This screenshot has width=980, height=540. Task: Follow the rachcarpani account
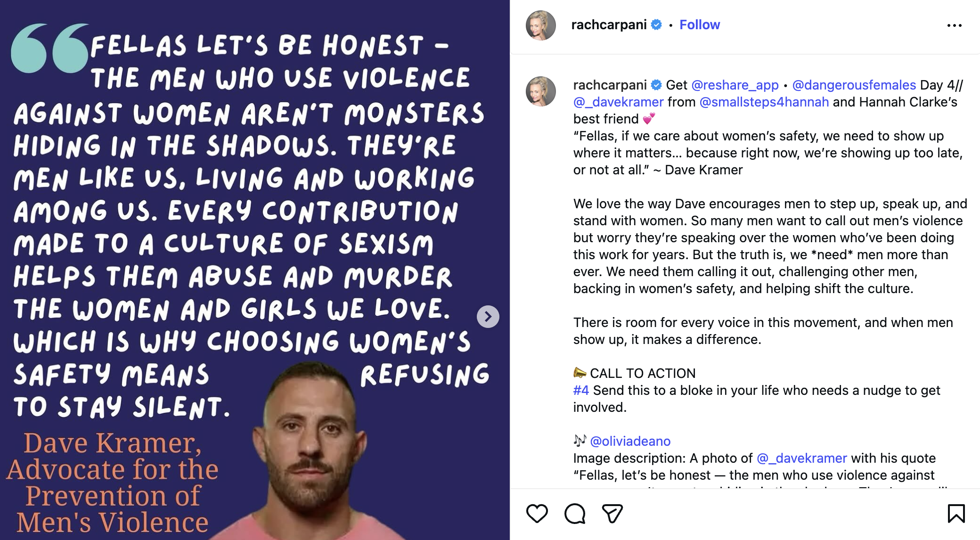point(699,25)
